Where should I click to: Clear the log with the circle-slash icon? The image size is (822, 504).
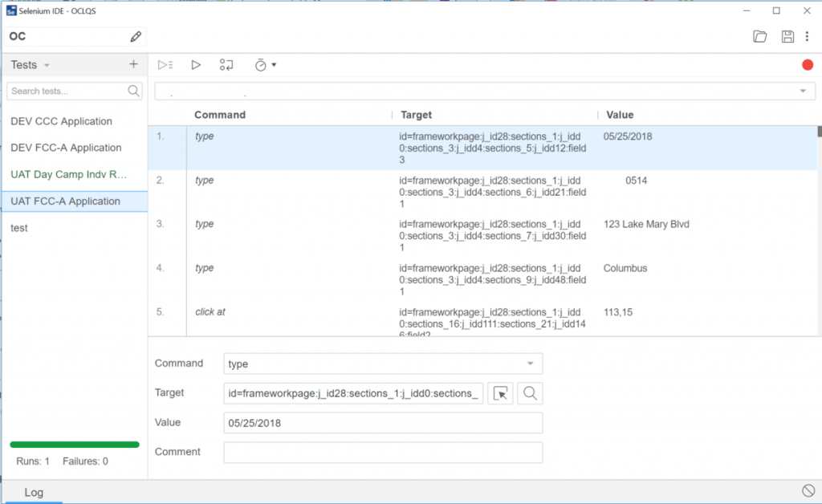click(808, 491)
